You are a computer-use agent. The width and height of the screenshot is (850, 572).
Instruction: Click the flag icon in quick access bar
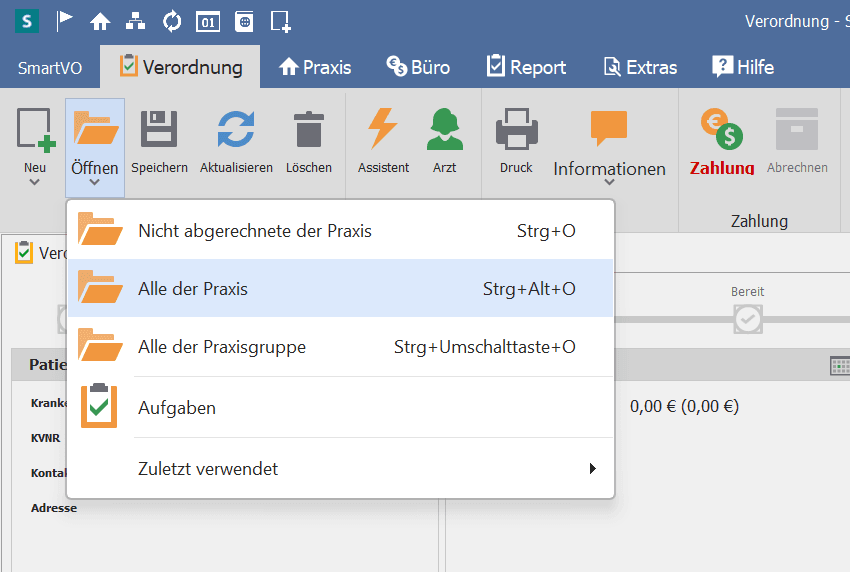click(64, 22)
